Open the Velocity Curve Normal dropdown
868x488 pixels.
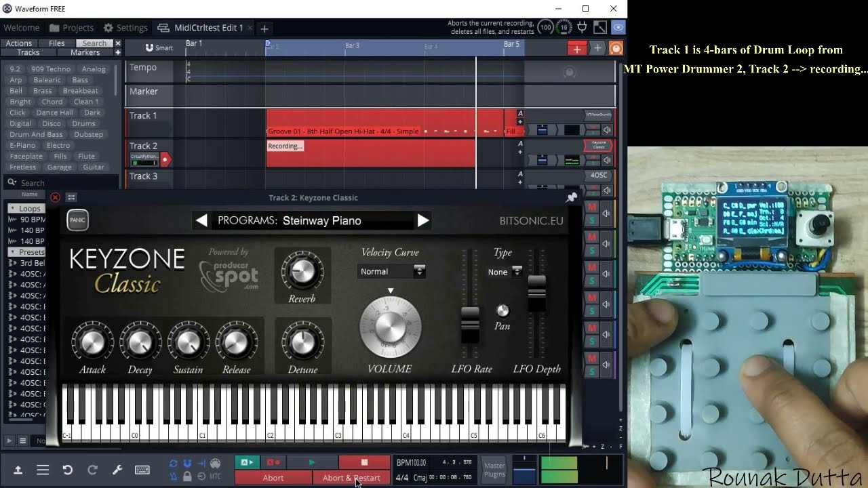pyautogui.click(x=392, y=271)
